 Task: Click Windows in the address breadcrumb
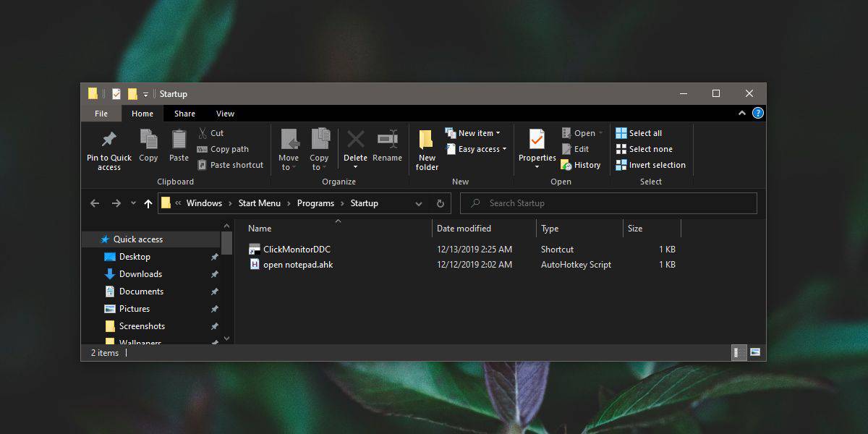(x=204, y=203)
